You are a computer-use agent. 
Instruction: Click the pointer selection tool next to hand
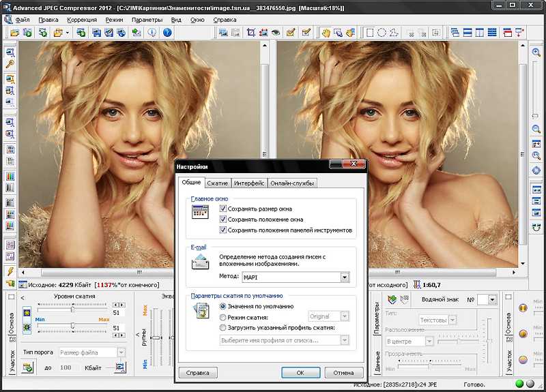click(338, 33)
